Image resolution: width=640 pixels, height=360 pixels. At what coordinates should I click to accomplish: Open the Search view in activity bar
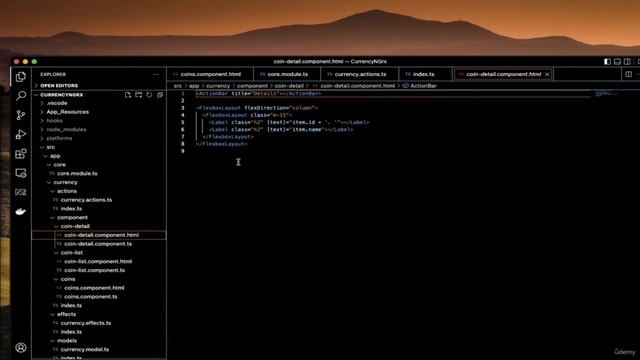click(21, 96)
